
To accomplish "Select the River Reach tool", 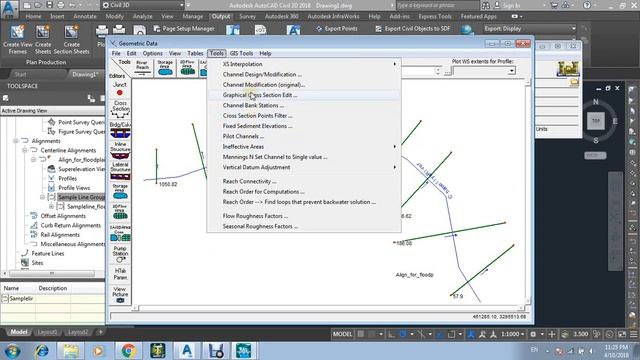I will pyautogui.click(x=142, y=68).
